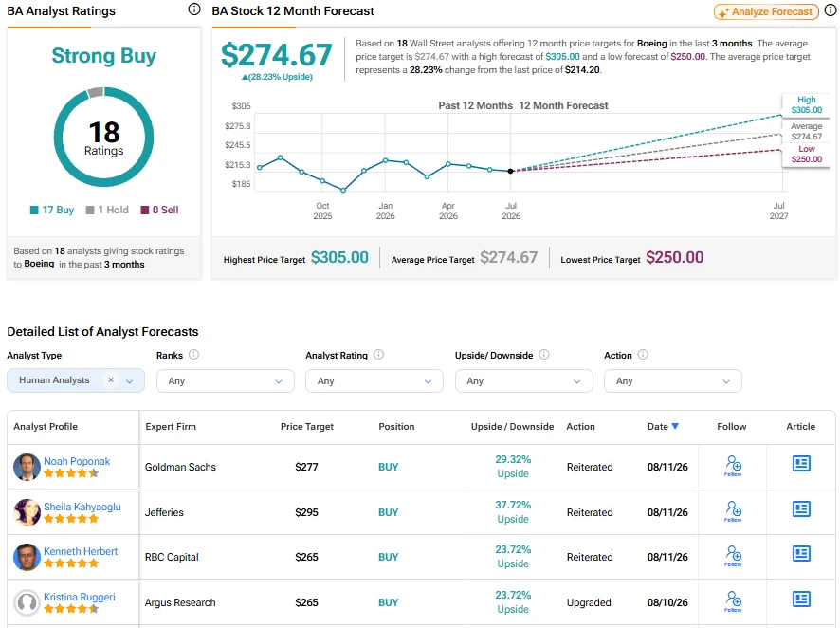Open the Analyst Rating Any dropdown

pos(374,381)
